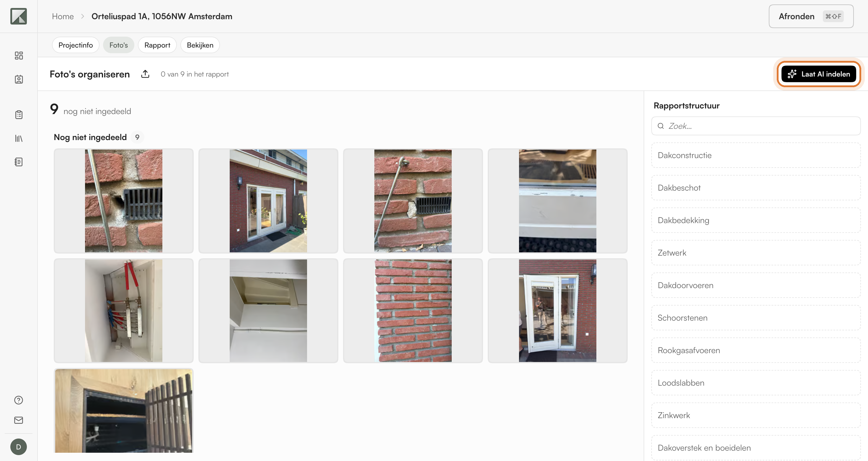Open the clipboard checklist icon in sidebar

19,115
